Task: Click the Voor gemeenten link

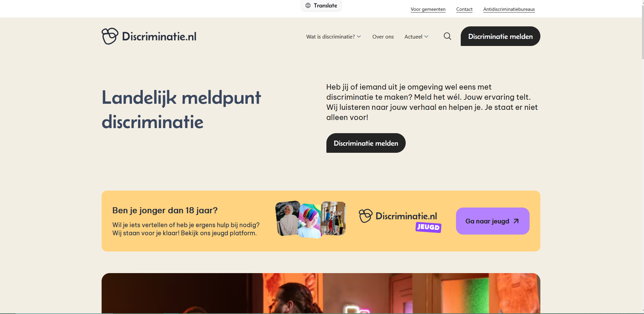Action: pos(428,9)
